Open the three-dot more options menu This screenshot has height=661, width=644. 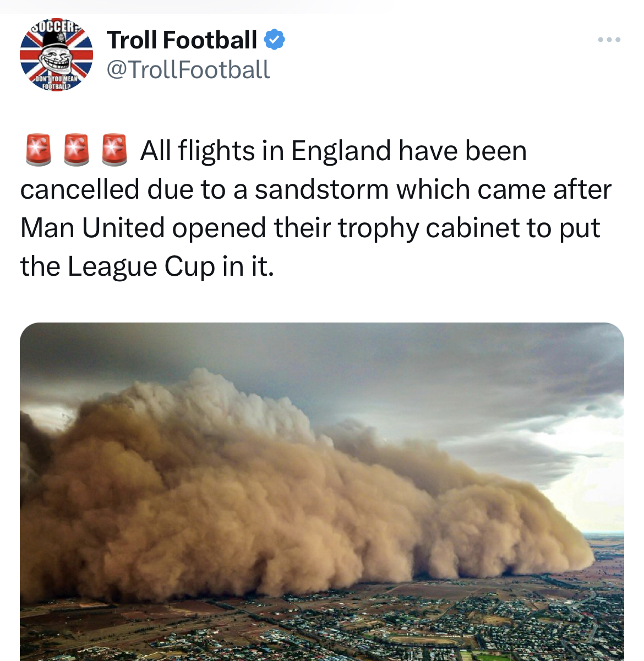pyautogui.click(x=609, y=40)
